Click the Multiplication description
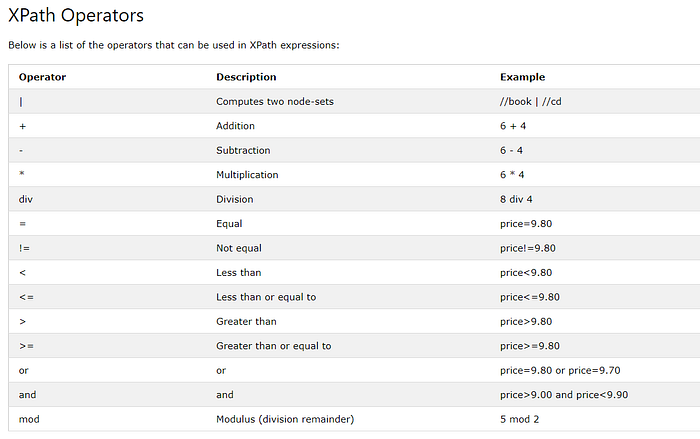This screenshot has width=700, height=439. pyautogui.click(x=247, y=175)
